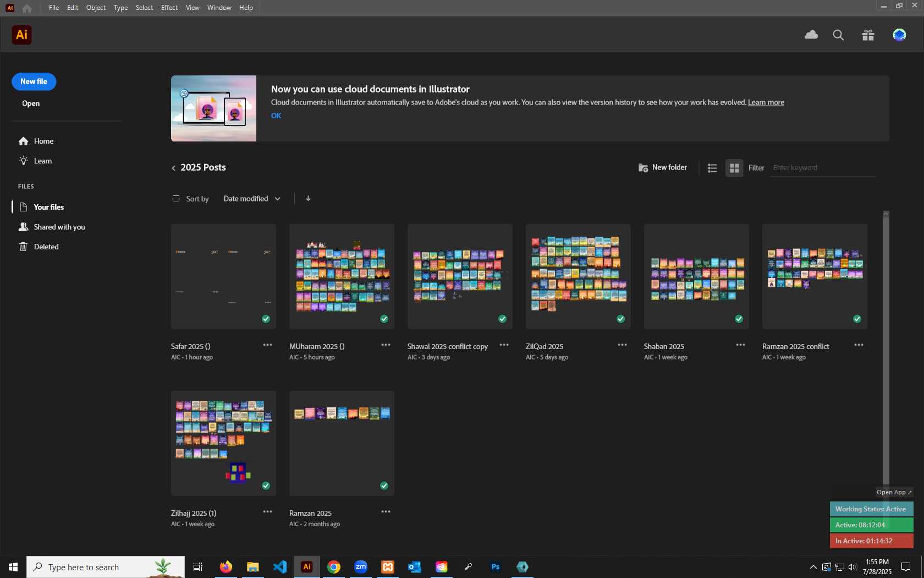The width and height of the screenshot is (924, 578).
Task: Open the Effect menu
Action: click(169, 8)
